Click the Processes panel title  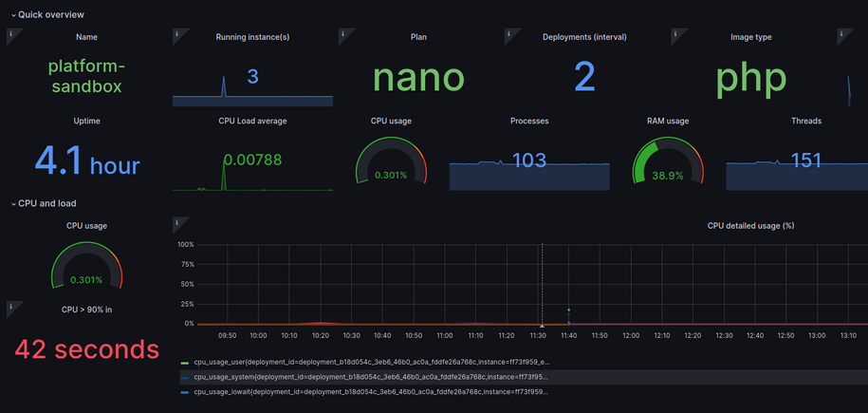tap(528, 121)
